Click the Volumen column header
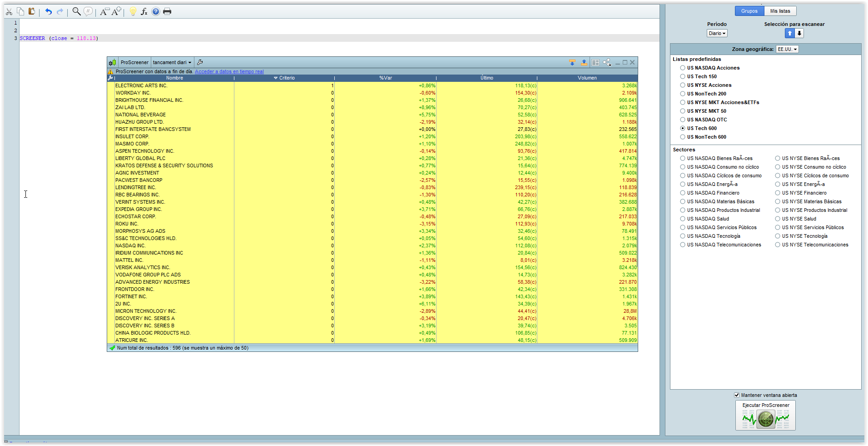 point(587,78)
